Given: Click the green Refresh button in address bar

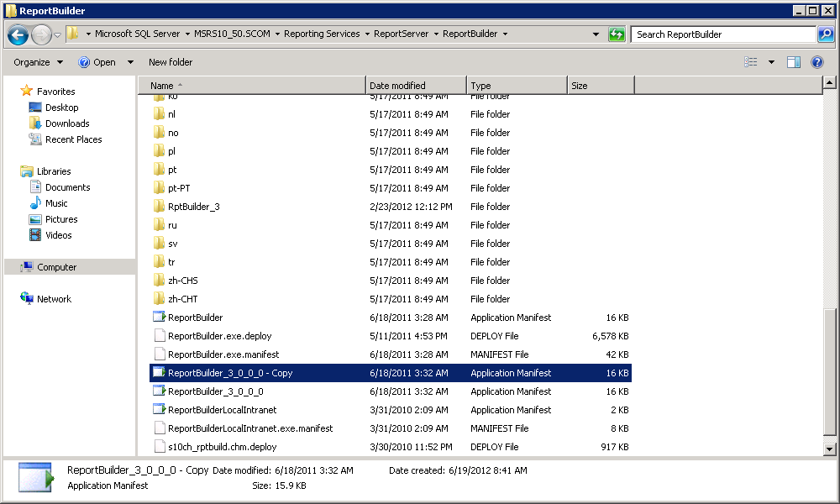Looking at the screenshot, I should pos(617,34).
